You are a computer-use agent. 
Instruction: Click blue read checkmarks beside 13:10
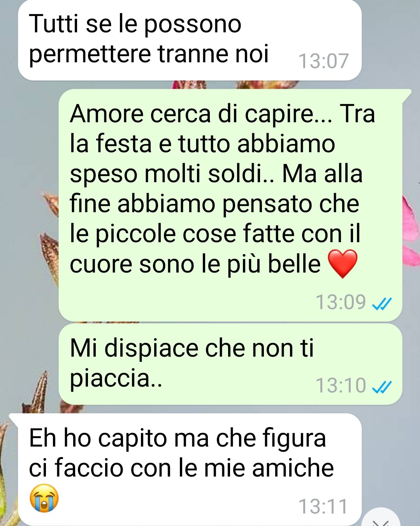point(382,387)
